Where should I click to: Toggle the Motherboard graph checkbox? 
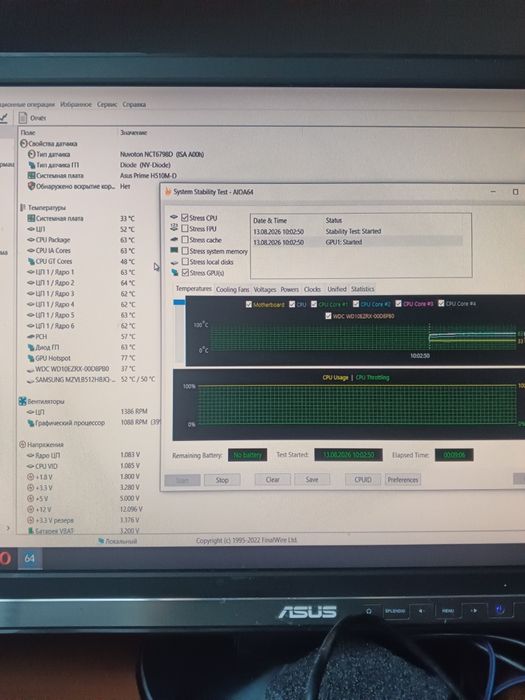[249, 304]
